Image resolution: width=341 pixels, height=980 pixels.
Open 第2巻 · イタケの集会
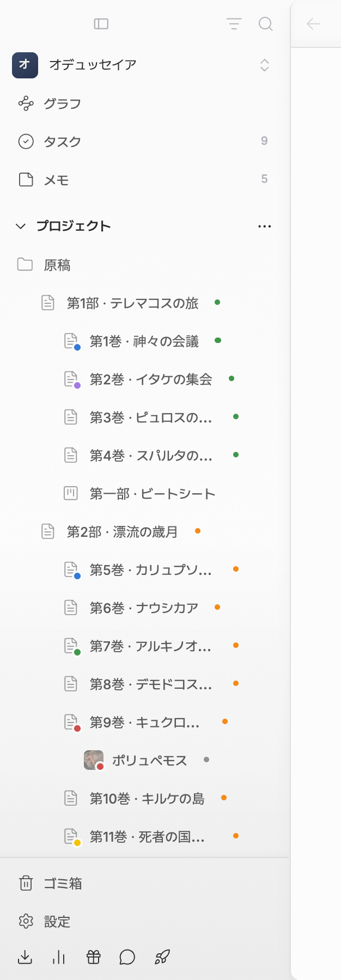pyautogui.click(x=151, y=379)
